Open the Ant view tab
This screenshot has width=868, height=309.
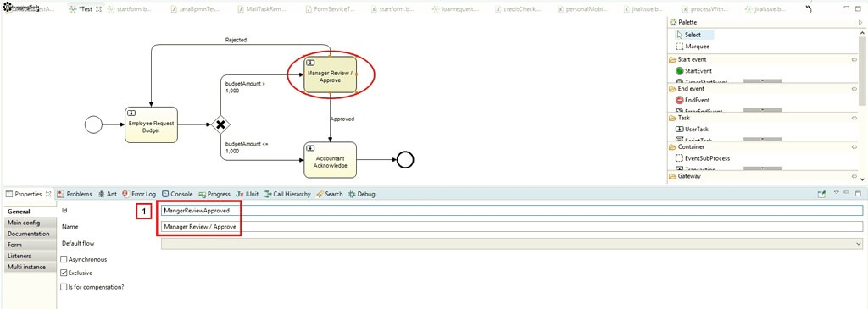(108, 194)
